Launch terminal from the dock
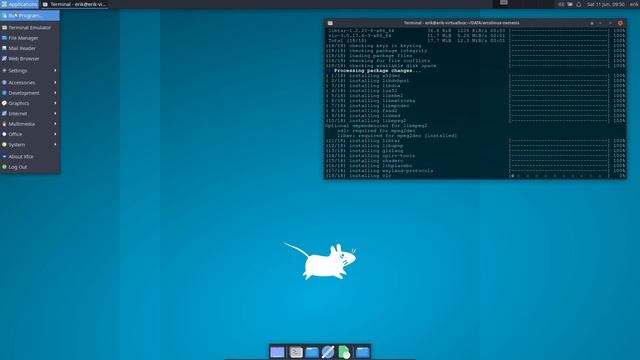The height and width of the screenshot is (360, 640). pyautogui.click(x=296, y=352)
